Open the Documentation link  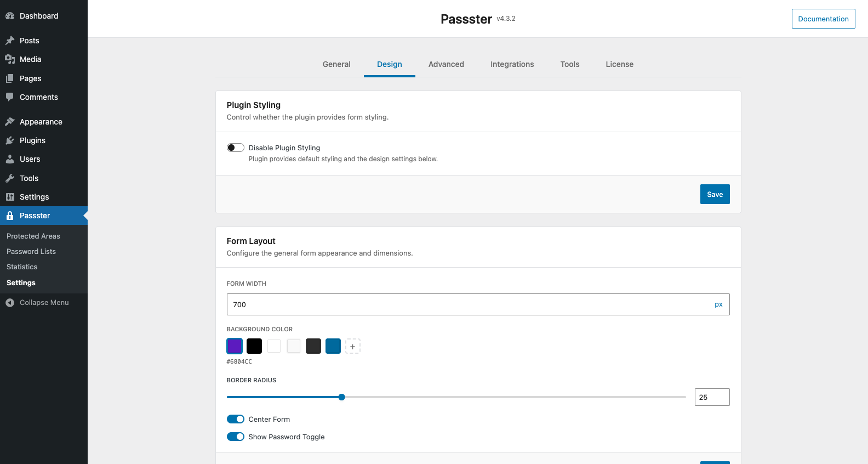click(x=823, y=19)
